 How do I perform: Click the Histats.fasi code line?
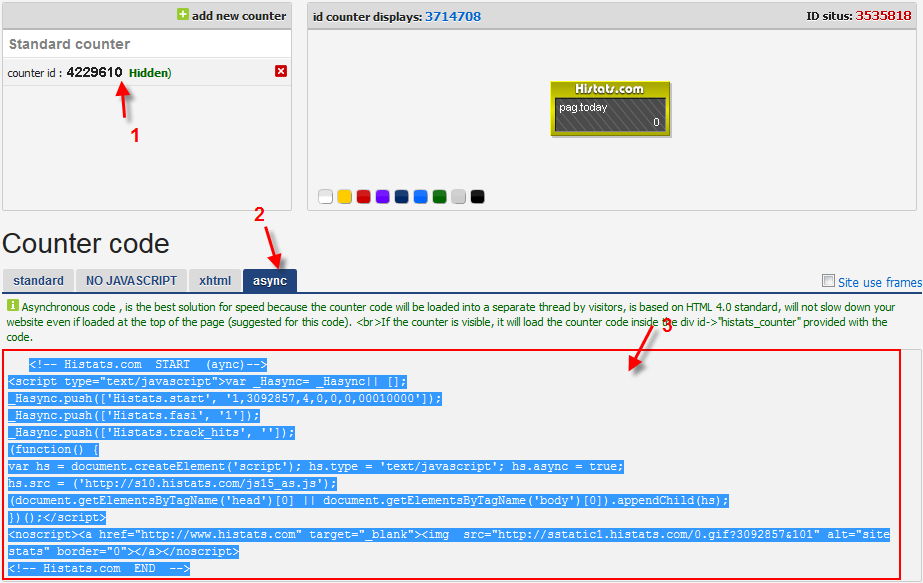(134, 416)
